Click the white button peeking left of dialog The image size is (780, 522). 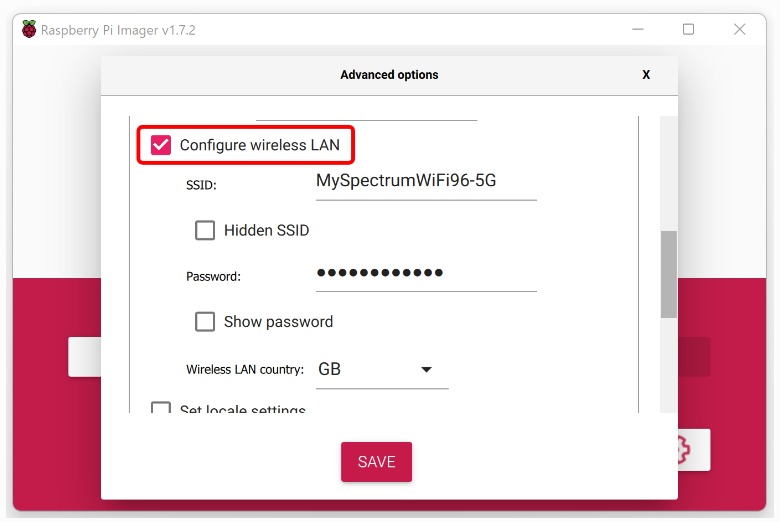point(84,357)
